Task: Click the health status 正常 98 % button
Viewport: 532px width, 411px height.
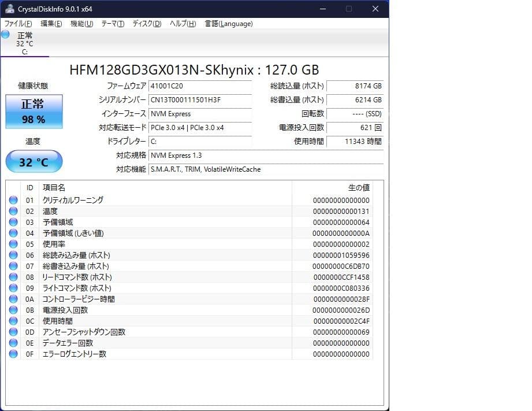Action: (x=34, y=112)
